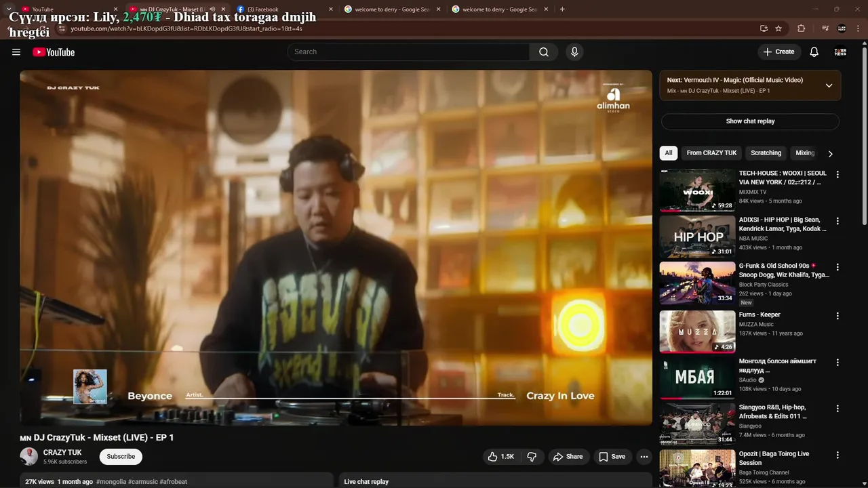Expand the Next up mix playlist panel
This screenshot has width=868, height=488.
coord(829,85)
